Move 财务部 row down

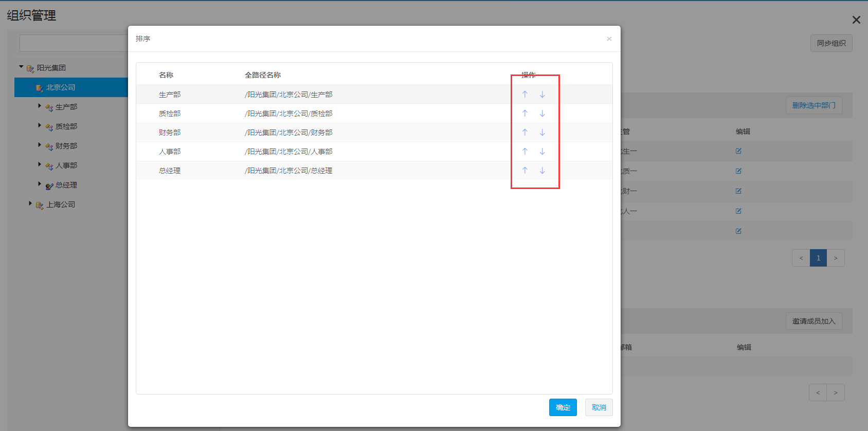pos(542,133)
